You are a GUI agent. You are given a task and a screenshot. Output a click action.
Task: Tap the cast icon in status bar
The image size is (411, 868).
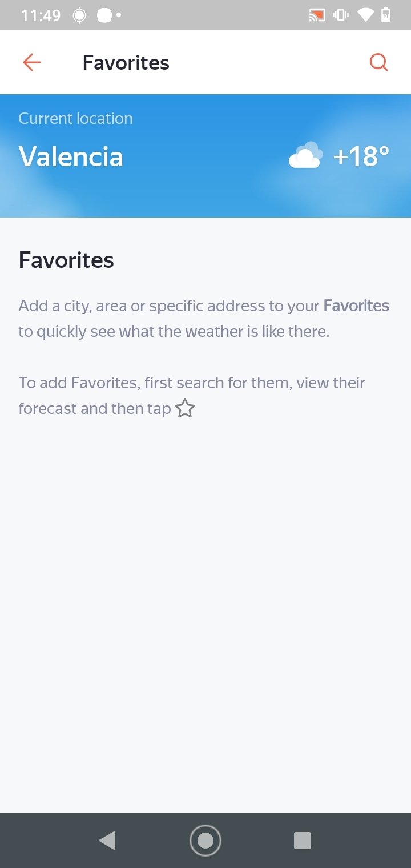(317, 15)
